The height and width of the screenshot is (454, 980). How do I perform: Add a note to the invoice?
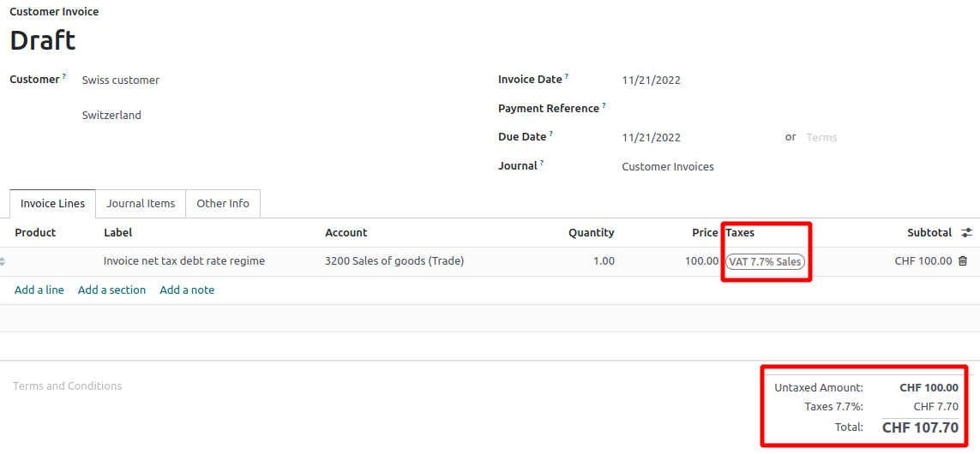pyautogui.click(x=187, y=290)
